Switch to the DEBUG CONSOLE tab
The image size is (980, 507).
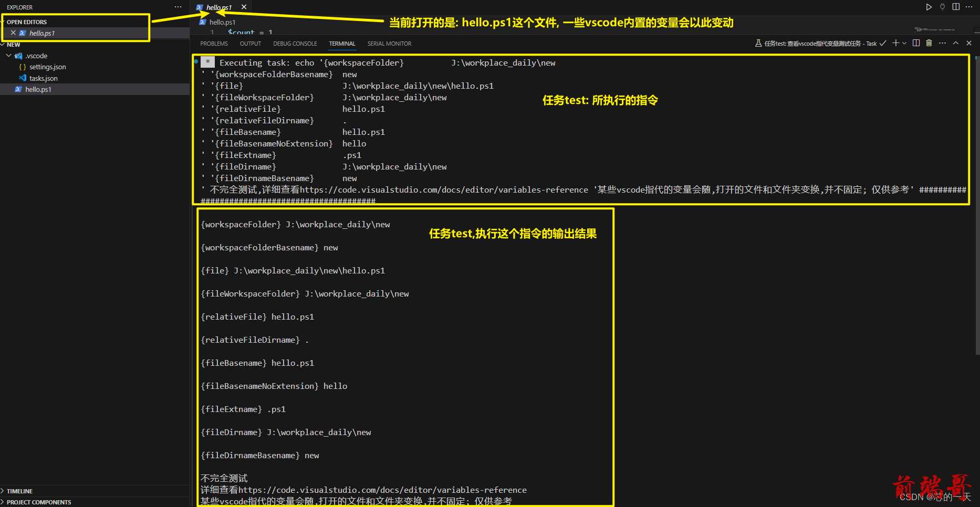click(x=295, y=44)
